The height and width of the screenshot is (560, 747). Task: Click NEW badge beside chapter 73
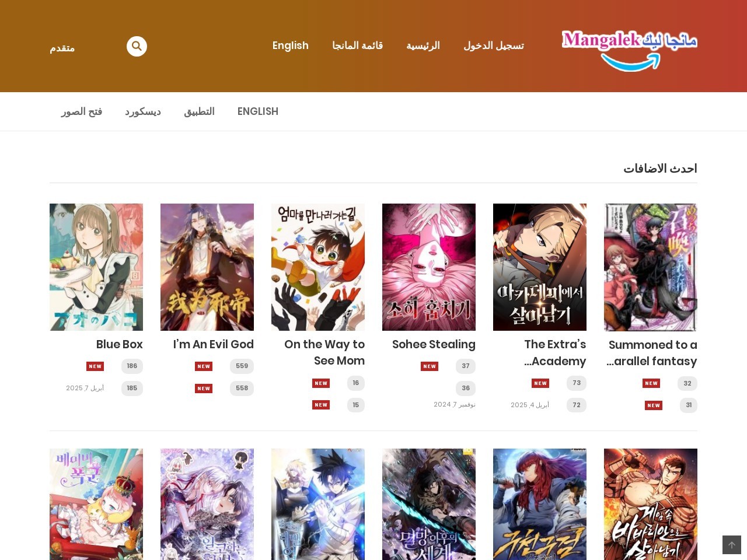click(540, 383)
